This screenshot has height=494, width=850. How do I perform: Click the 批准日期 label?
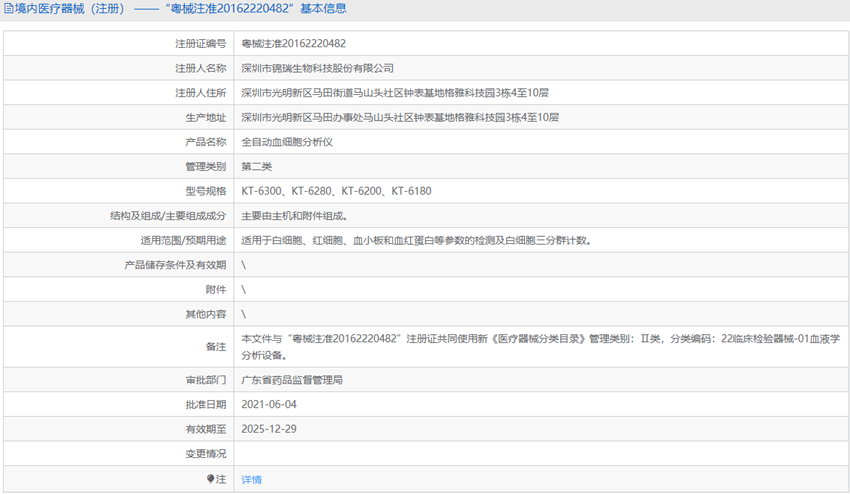click(205, 405)
